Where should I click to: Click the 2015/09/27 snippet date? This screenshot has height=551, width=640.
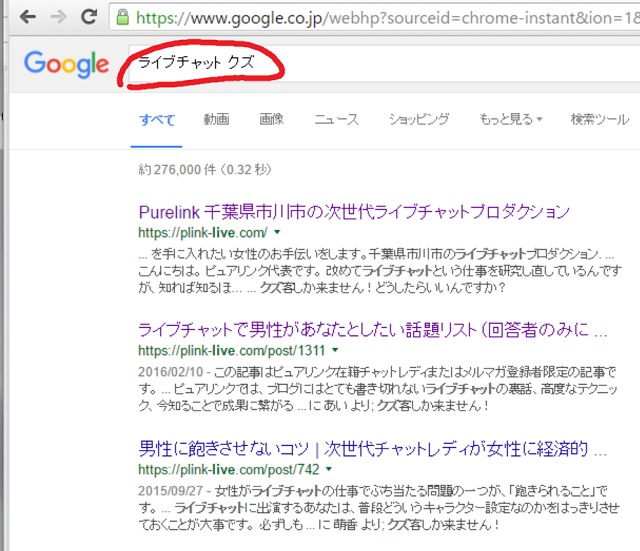pyautogui.click(x=170, y=491)
